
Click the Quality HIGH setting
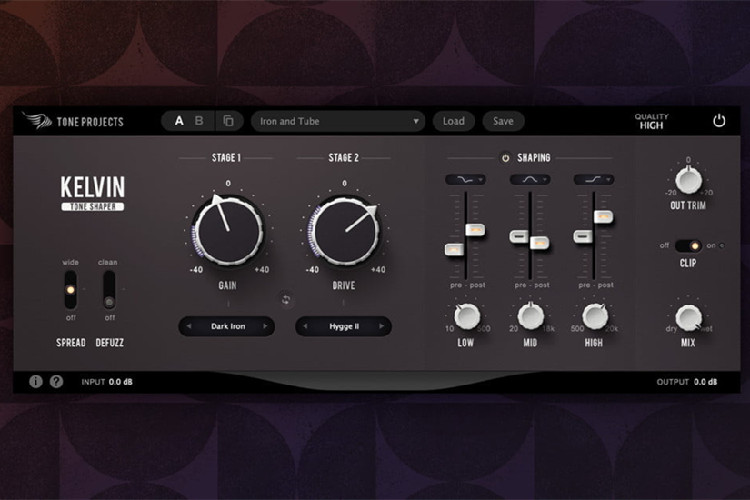pos(651,122)
